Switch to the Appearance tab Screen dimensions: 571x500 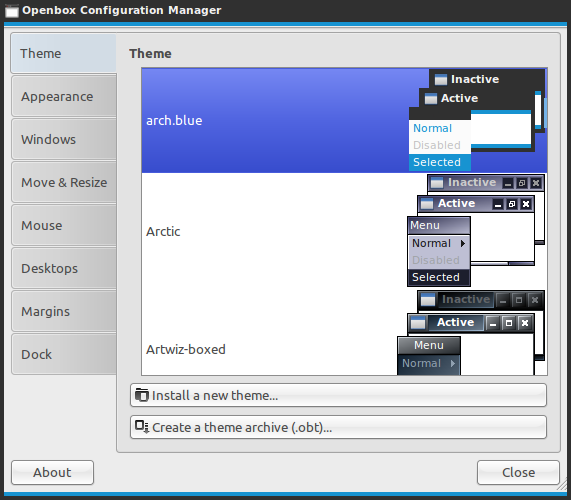pos(64,97)
